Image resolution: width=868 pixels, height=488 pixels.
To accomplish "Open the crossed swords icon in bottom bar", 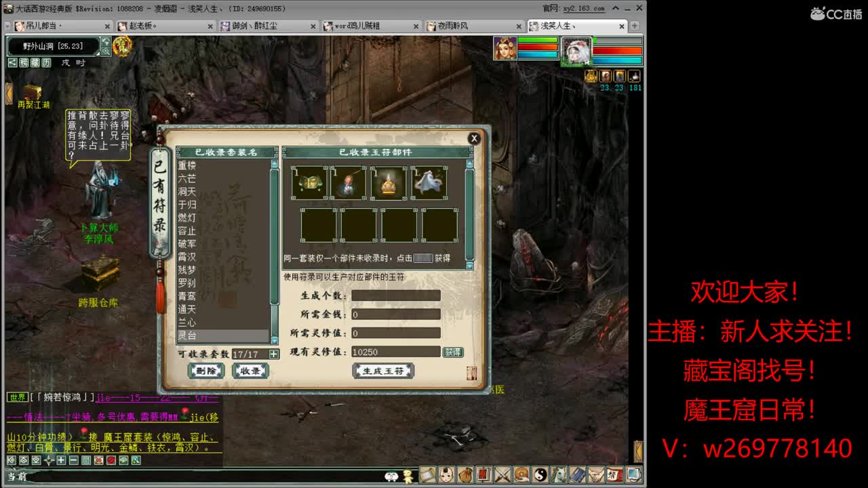I will pos(502,474).
